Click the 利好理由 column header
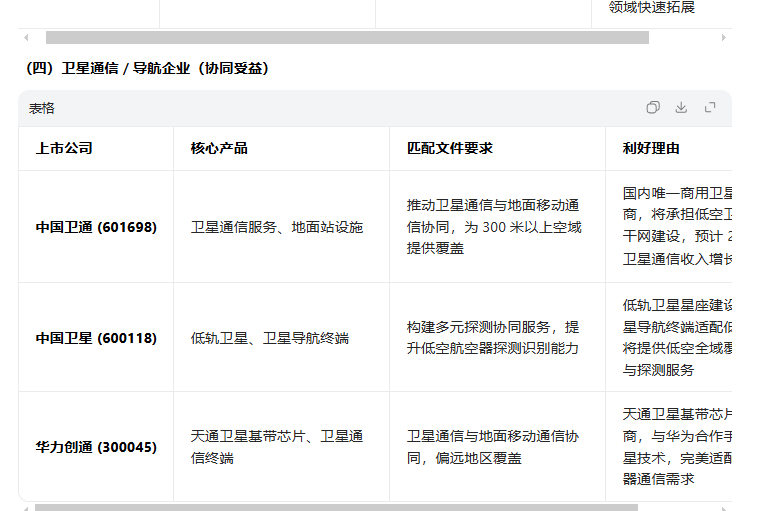The width and height of the screenshot is (780, 511). pyautogui.click(x=669, y=148)
